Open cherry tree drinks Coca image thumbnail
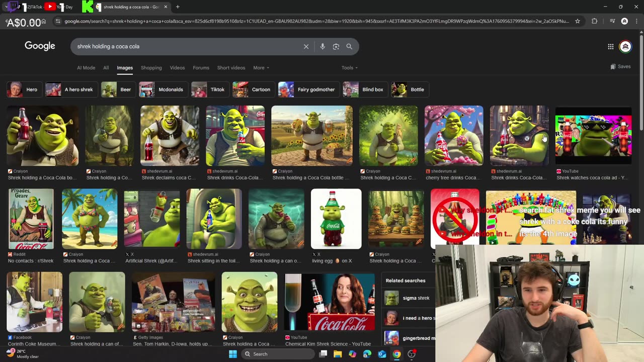Screen dimensions: 644x362 click(454, 136)
